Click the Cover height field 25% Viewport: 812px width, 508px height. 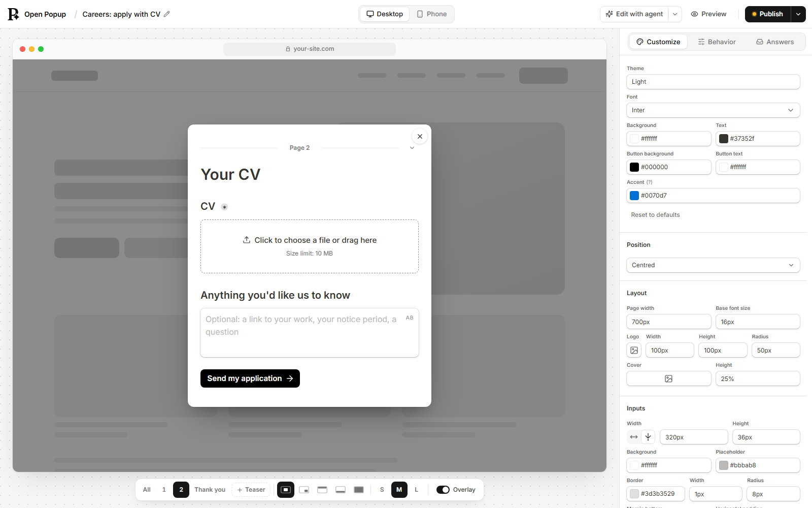click(x=758, y=378)
